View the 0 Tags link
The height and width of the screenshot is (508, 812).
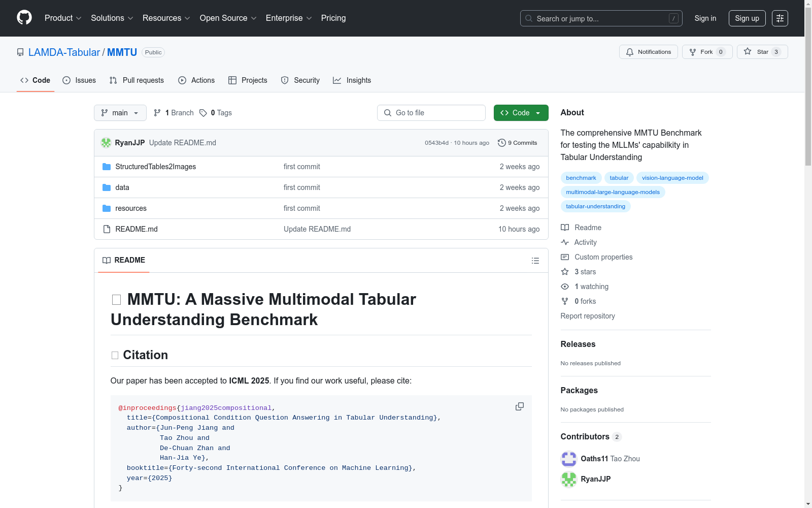tap(216, 113)
